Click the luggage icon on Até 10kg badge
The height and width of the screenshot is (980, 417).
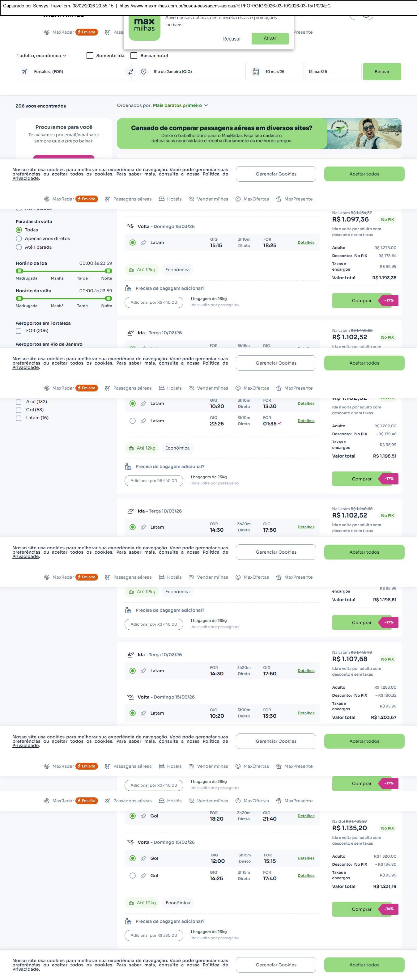131,903
